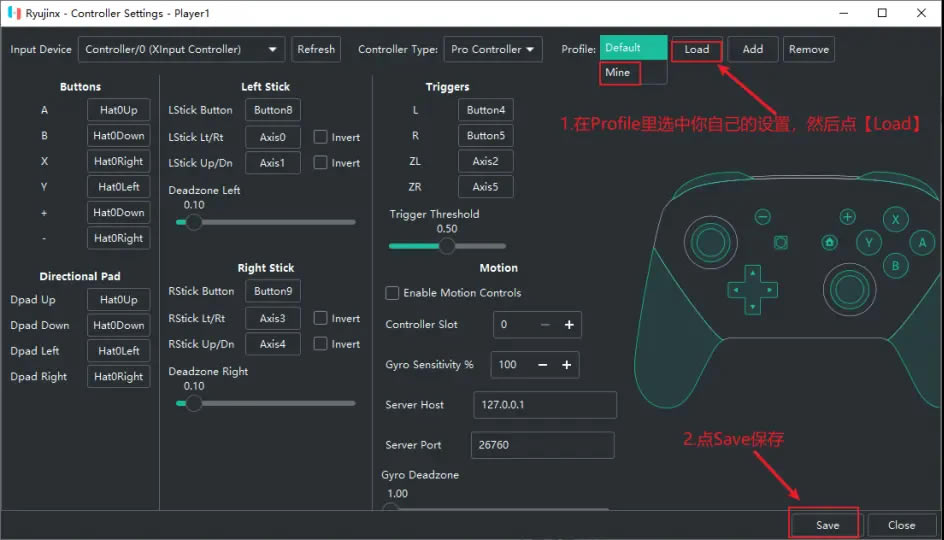Rebind the Y button mapping
The image size is (944, 540).
119,187
